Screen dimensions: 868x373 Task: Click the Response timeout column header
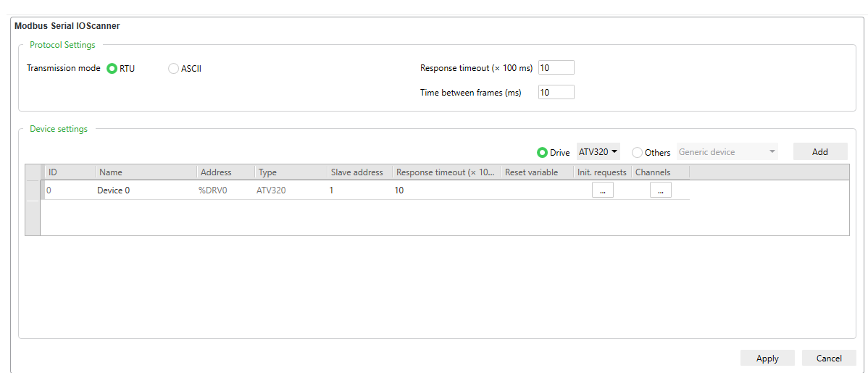[447, 172]
